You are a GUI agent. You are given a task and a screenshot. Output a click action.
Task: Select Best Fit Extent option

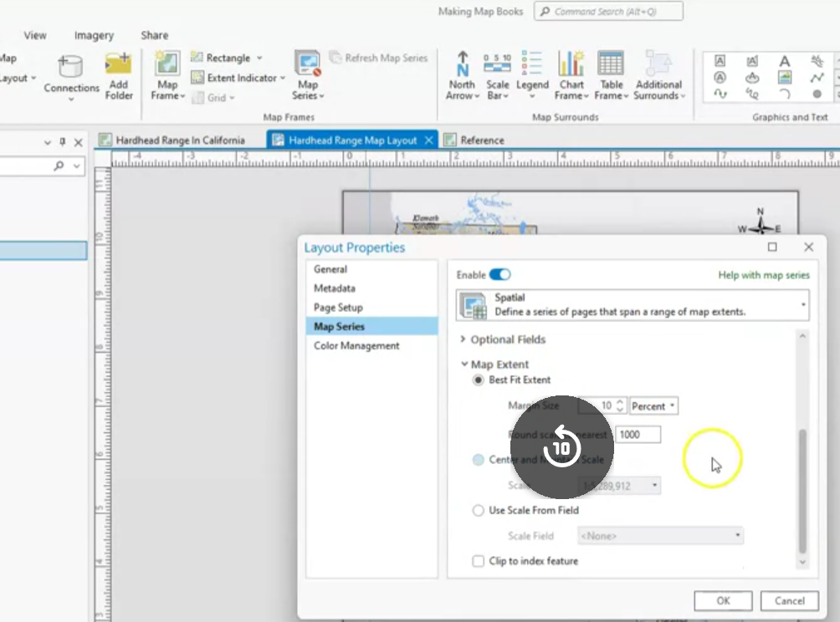pos(478,380)
